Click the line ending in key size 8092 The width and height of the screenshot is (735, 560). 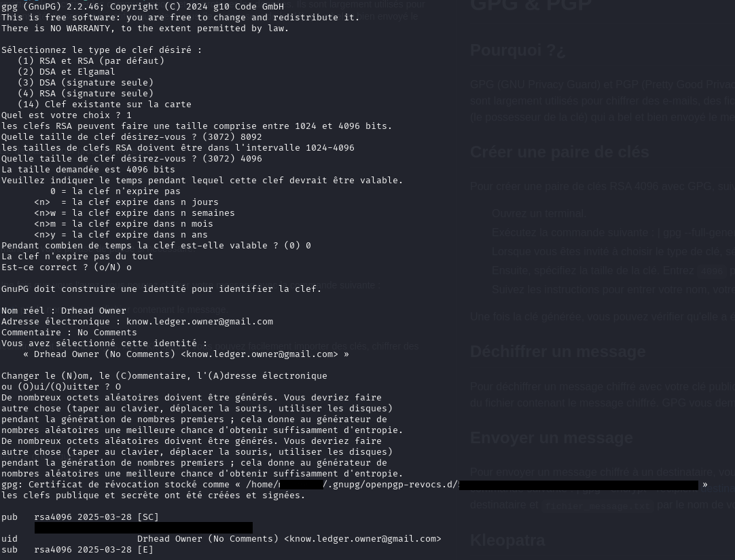[131, 136]
